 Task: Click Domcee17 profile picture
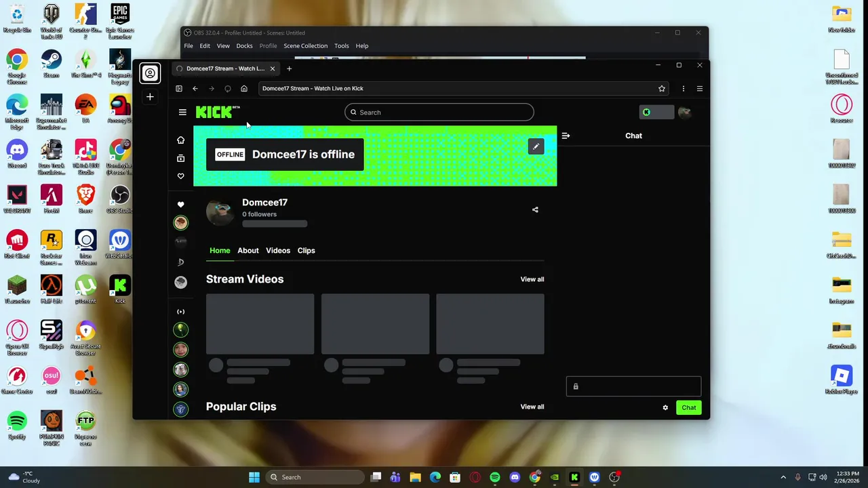(x=220, y=213)
